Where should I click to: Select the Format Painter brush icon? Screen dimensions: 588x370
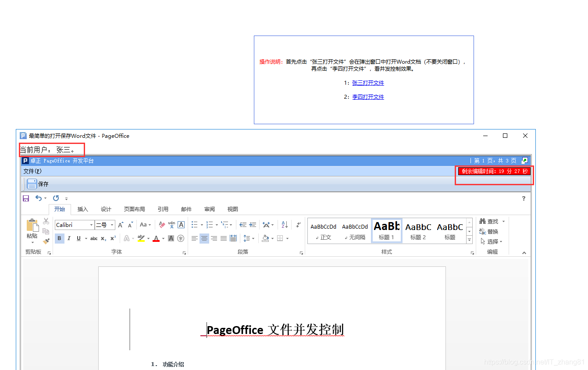coord(46,241)
